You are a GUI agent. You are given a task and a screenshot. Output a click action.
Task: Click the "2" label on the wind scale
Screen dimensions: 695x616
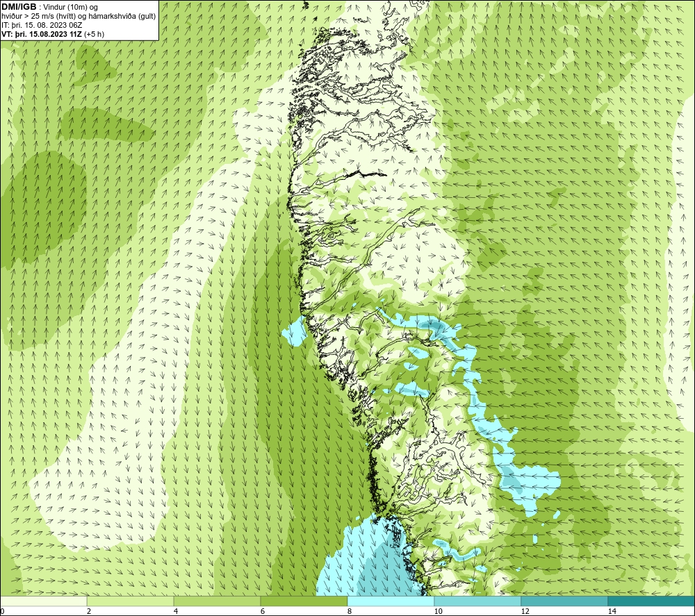coord(89,612)
